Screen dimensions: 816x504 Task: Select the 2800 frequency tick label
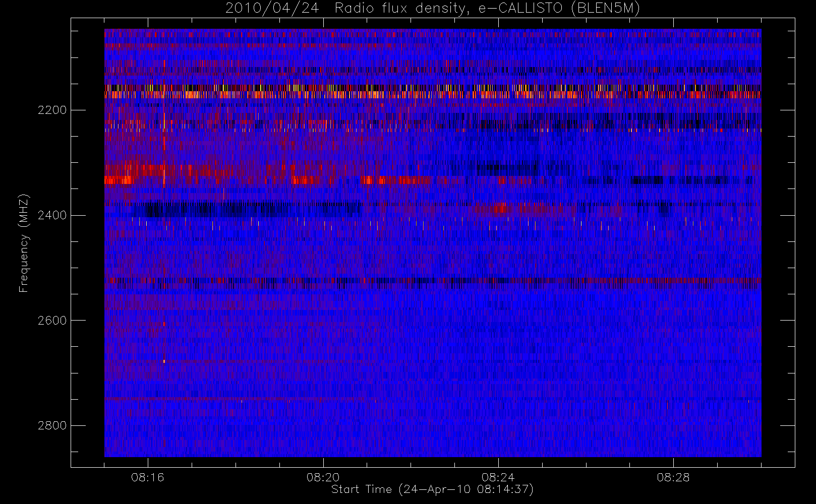(52, 426)
